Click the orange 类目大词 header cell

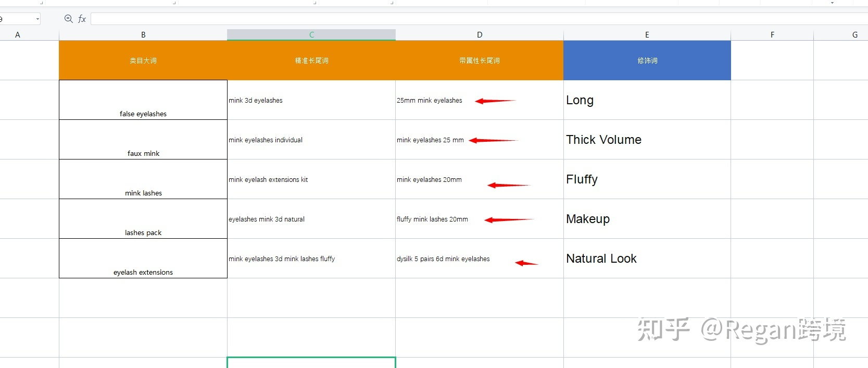point(143,60)
